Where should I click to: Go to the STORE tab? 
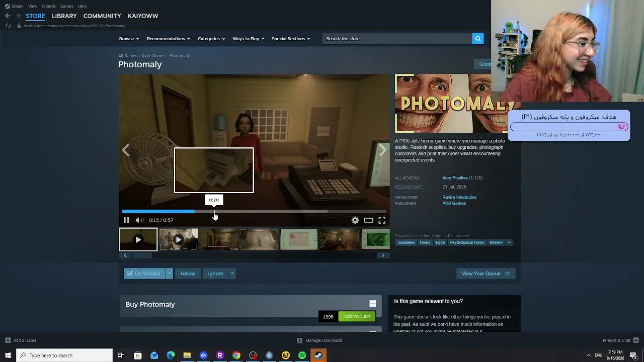click(35, 16)
